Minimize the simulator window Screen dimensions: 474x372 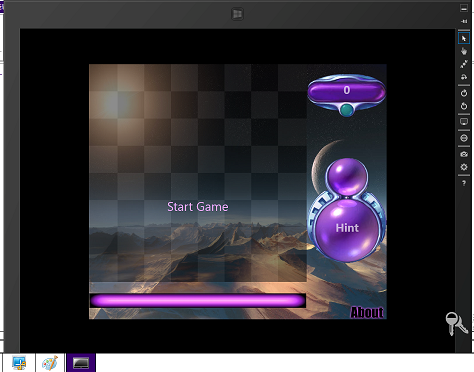(x=464, y=8)
